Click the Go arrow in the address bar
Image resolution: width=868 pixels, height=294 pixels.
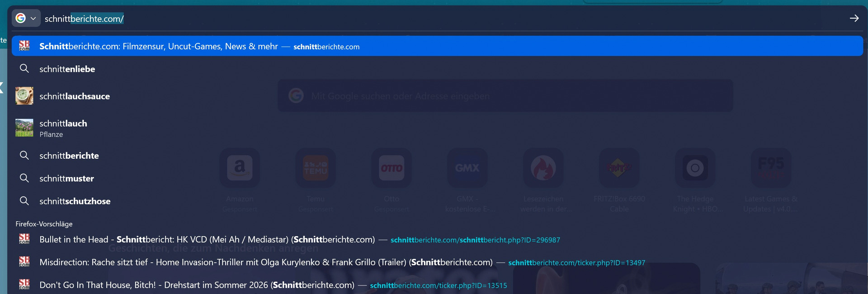coord(854,19)
